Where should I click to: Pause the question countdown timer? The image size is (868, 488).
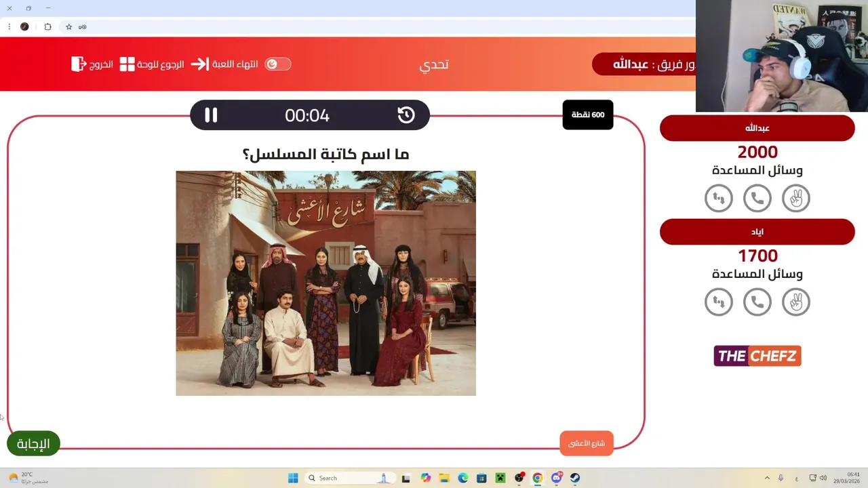coord(211,115)
